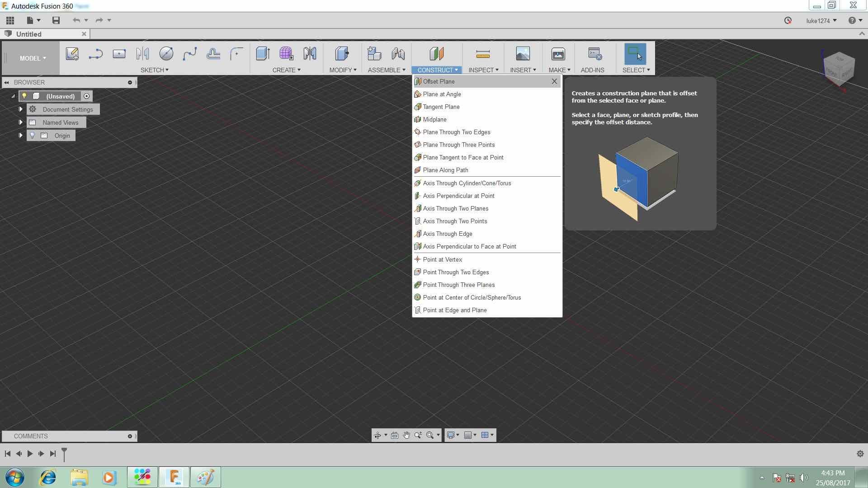Viewport: 868px width, 488px height.
Task: Select the Rectangle sketch tool icon
Action: [119, 54]
